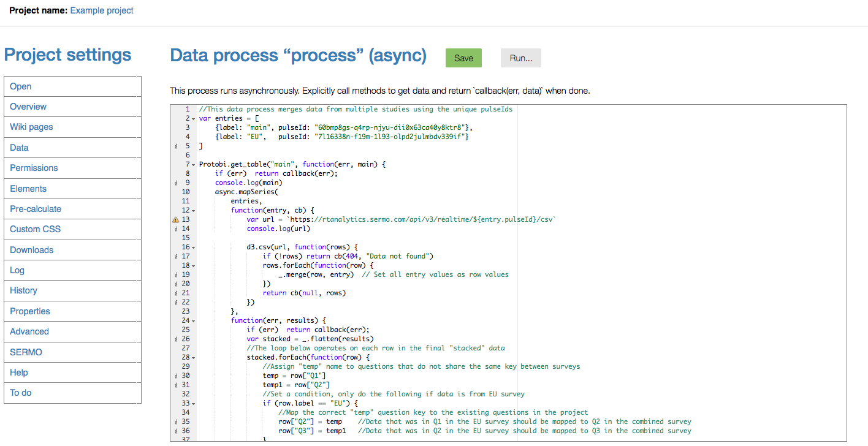Click the info marker on line 17
Screen dimensions: 868x446
pos(176,256)
